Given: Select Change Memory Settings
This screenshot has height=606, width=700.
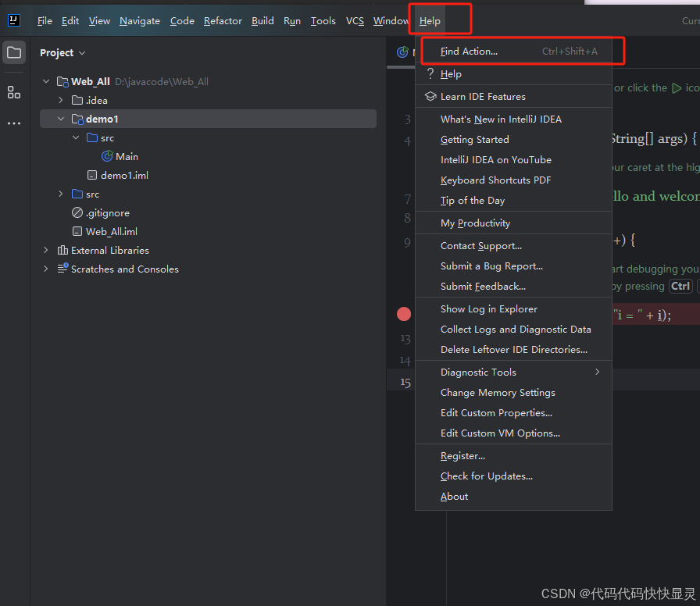Looking at the screenshot, I should point(513,392).
